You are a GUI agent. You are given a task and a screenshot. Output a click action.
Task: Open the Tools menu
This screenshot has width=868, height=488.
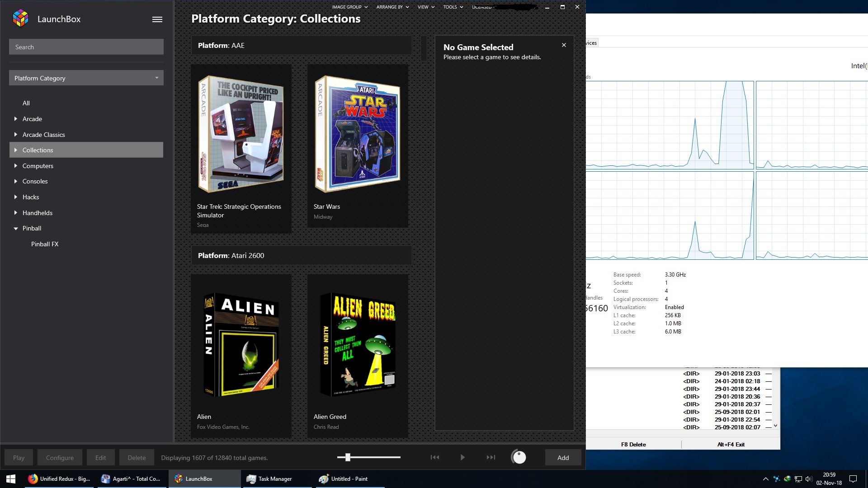pyautogui.click(x=453, y=7)
